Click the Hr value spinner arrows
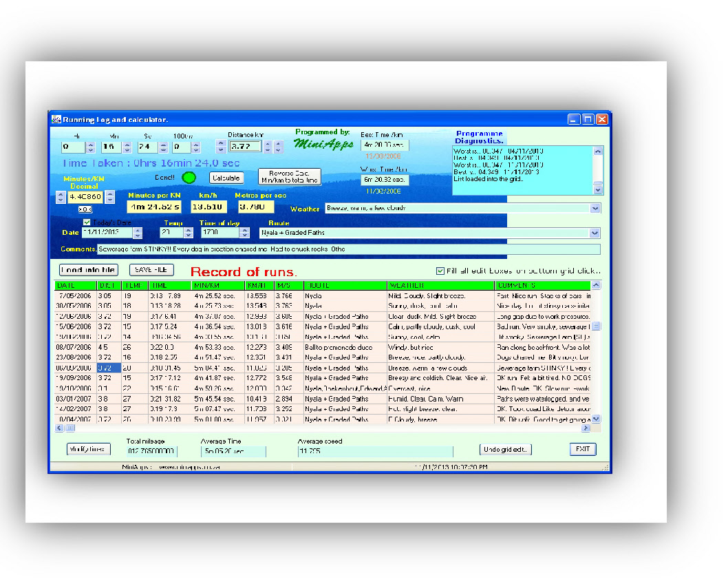 tap(90, 147)
